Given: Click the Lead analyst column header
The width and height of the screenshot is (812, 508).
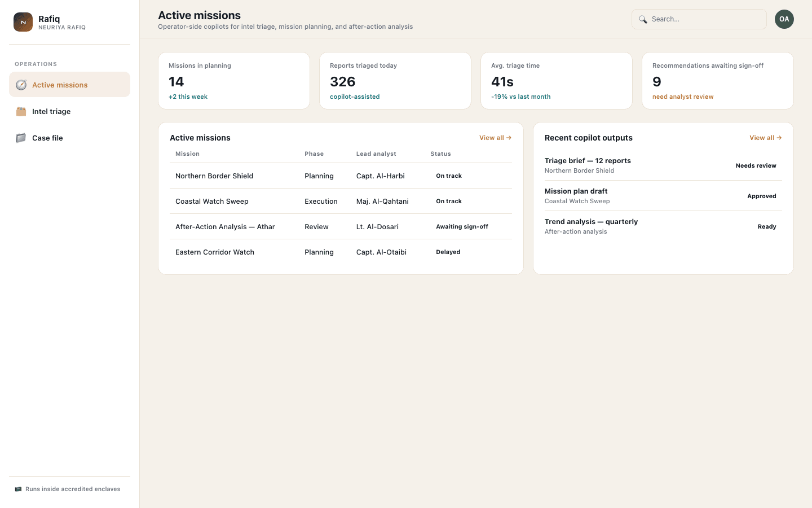Looking at the screenshot, I should pyautogui.click(x=376, y=154).
